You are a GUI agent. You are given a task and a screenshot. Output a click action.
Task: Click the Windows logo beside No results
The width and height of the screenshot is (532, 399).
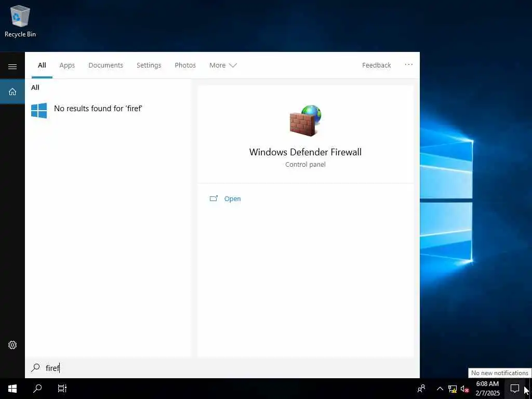click(39, 111)
